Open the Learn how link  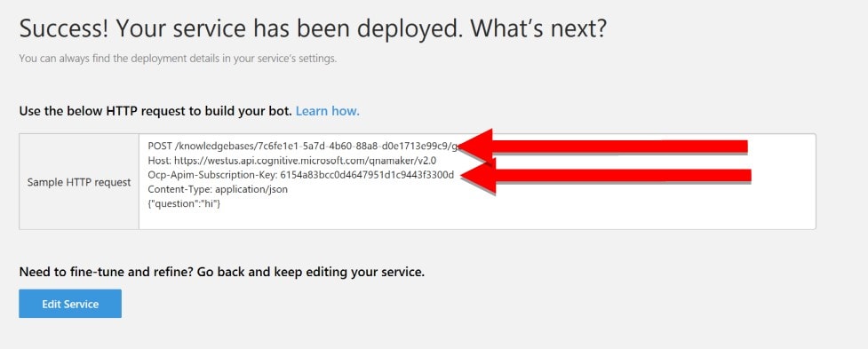(327, 111)
